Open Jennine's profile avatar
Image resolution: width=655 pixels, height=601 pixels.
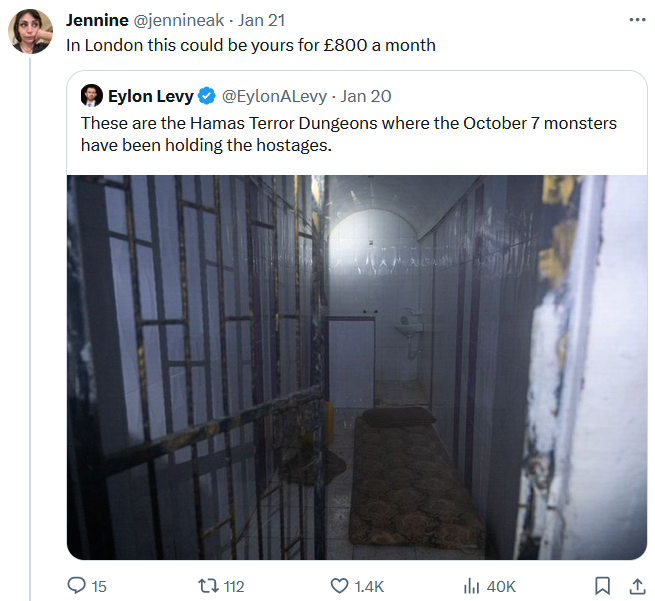tap(30, 31)
